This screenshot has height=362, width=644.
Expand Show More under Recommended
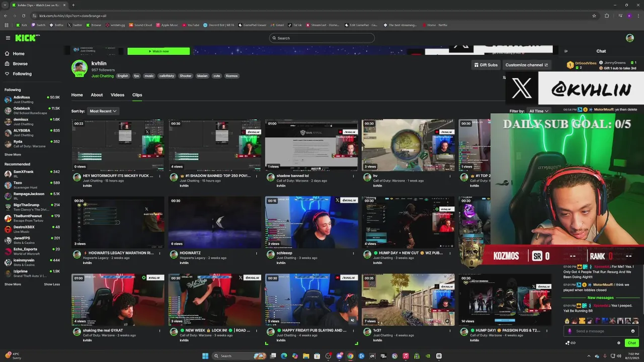click(13, 285)
